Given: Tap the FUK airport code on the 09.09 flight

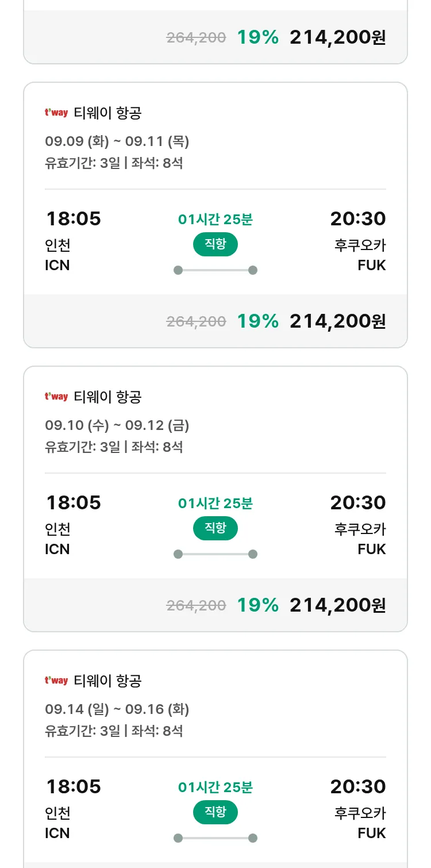Looking at the screenshot, I should point(372,265).
